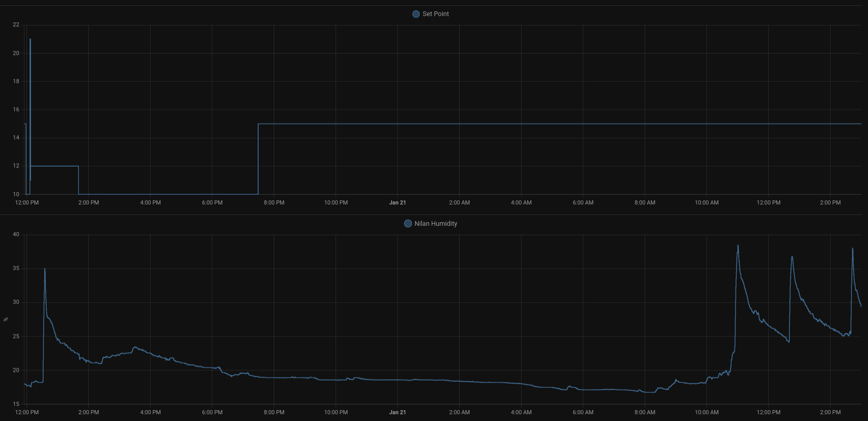Viewport: 868px width, 421px height.
Task: Click the 40 value on humidity y-axis
Action: pyautogui.click(x=16, y=235)
